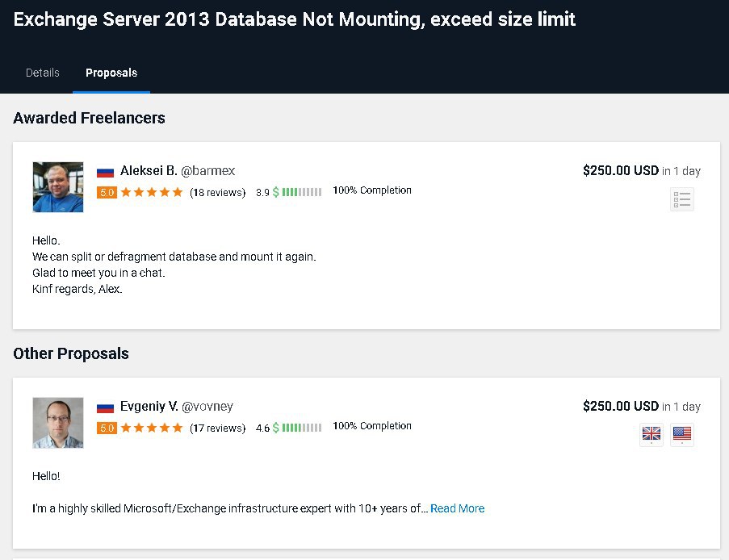Click the Other Proposals heading
Viewport: 729px width, 560px height.
click(x=71, y=353)
